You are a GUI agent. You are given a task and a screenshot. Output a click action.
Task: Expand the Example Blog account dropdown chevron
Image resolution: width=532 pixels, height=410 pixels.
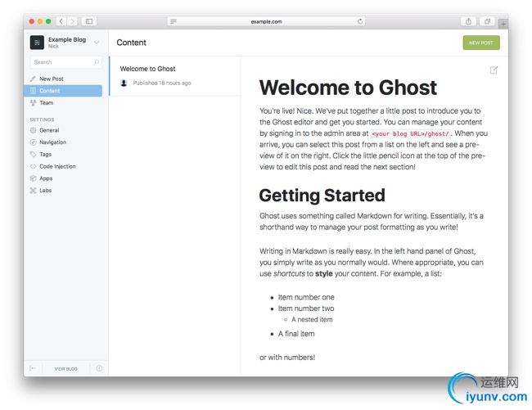(x=97, y=43)
